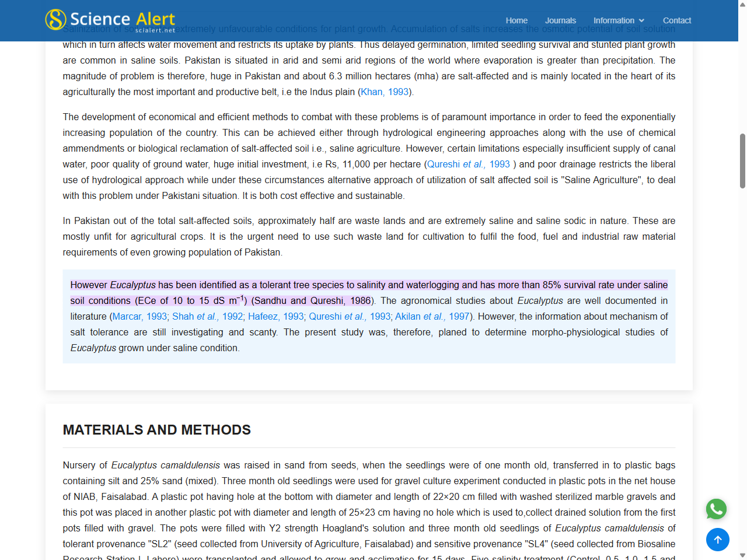This screenshot has height=560, width=747.
Task: Open the Akilan et al., 1997 citation
Action: 432,316
